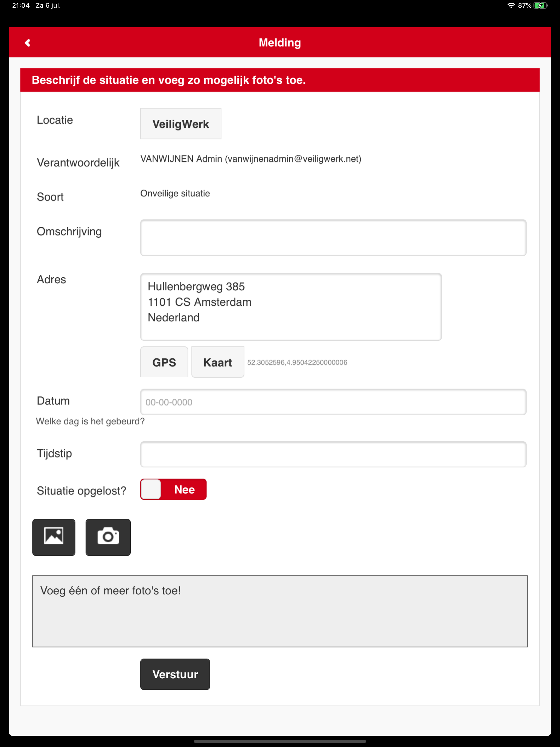Submit form with Verstuur button
This screenshot has height=747, width=560.
point(175,674)
